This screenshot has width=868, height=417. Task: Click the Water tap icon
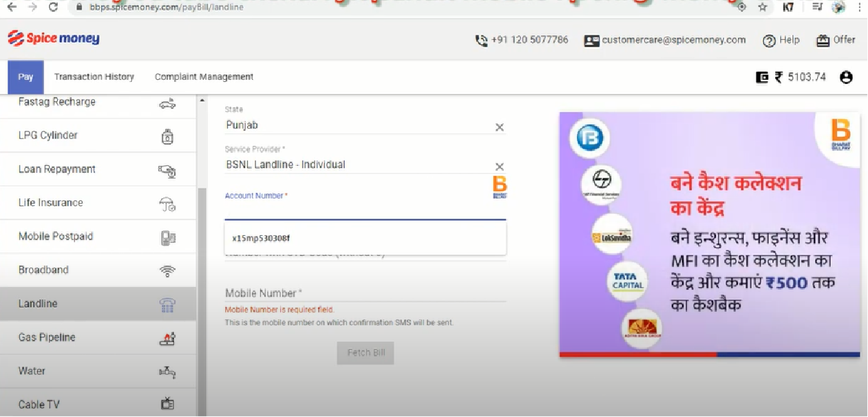click(167, 372)
